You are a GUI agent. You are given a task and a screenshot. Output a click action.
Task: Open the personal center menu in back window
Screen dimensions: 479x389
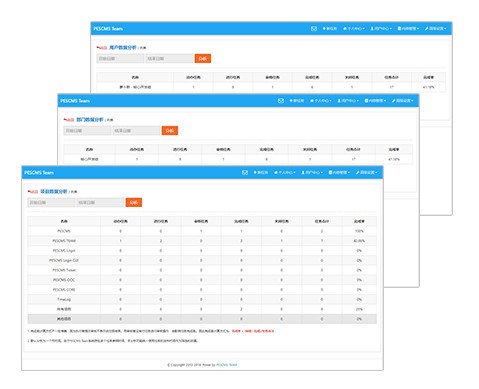pos(354,29)
